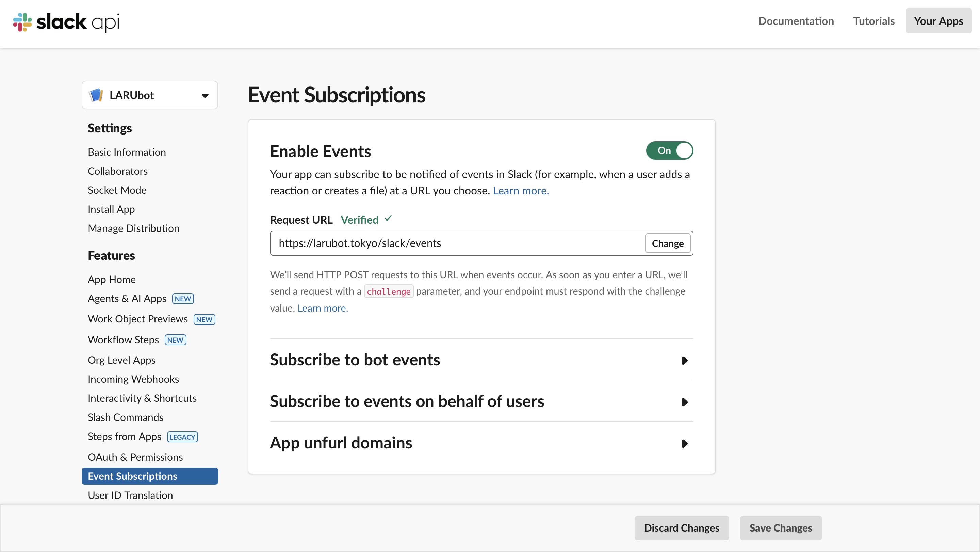Click Discard Changes button
This screenshot has width=980, height=552.
(x=681, y=528)
